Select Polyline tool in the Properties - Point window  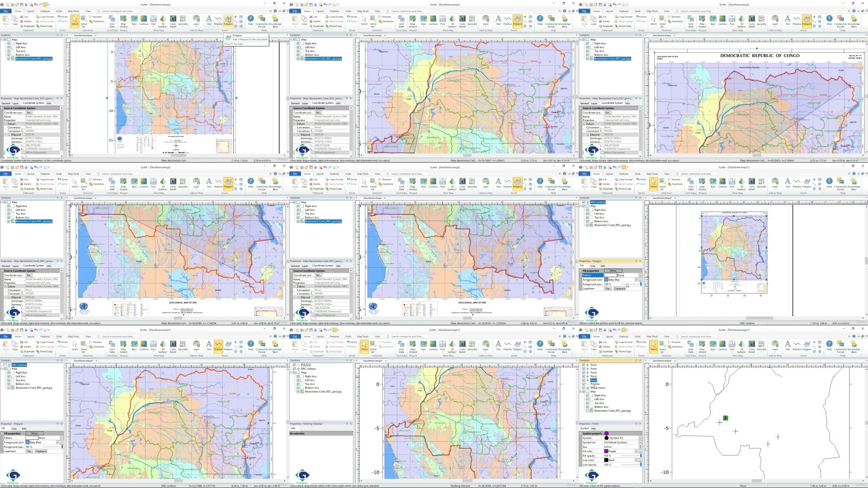[x=797, y=346]
